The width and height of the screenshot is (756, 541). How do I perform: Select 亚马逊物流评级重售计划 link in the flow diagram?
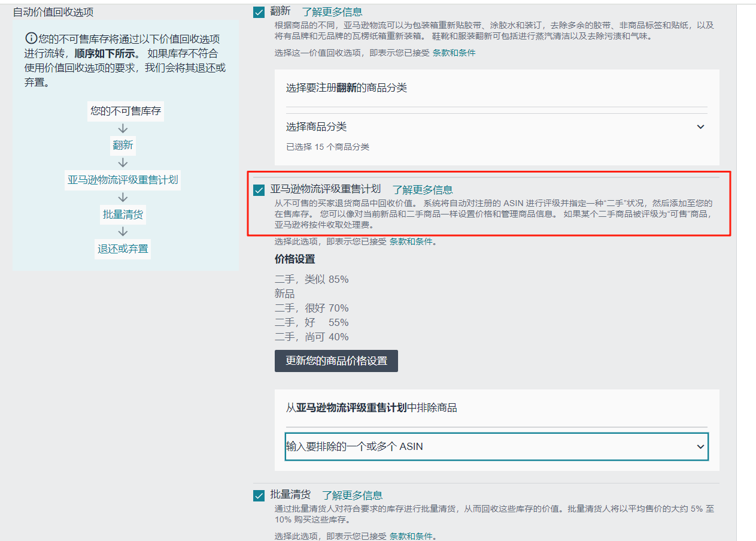[123, 180]
